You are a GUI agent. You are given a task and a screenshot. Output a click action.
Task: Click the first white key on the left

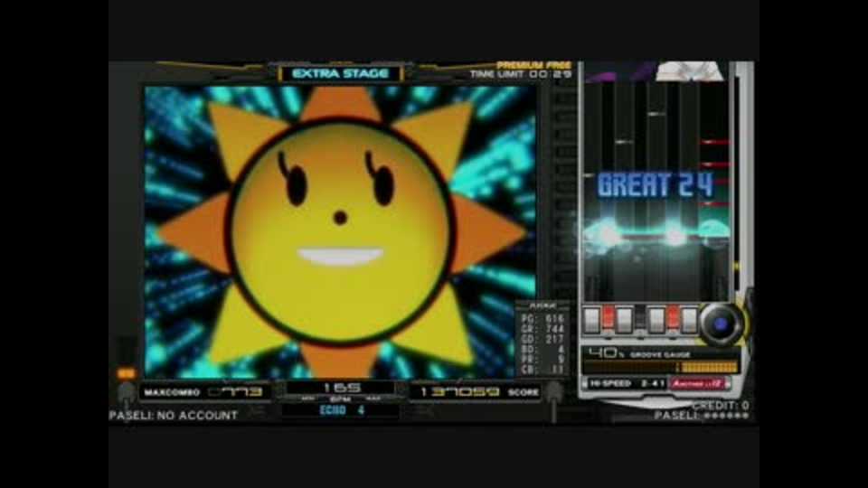591,320
